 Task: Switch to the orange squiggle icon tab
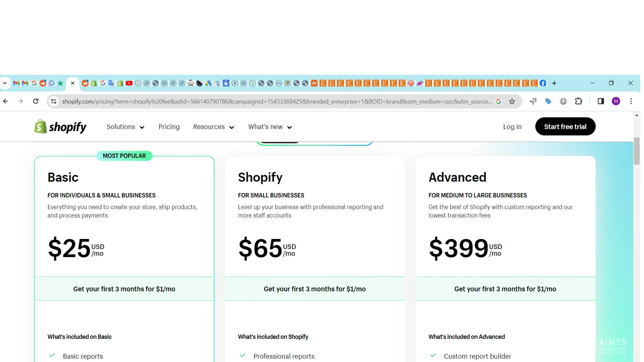click(314, 83)
